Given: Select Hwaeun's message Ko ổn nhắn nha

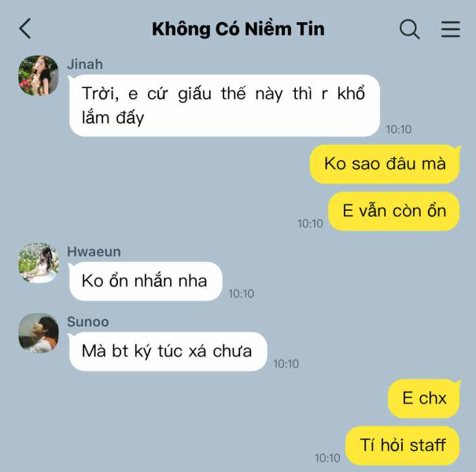Looking at the screenshot, I should coord(146,281).
